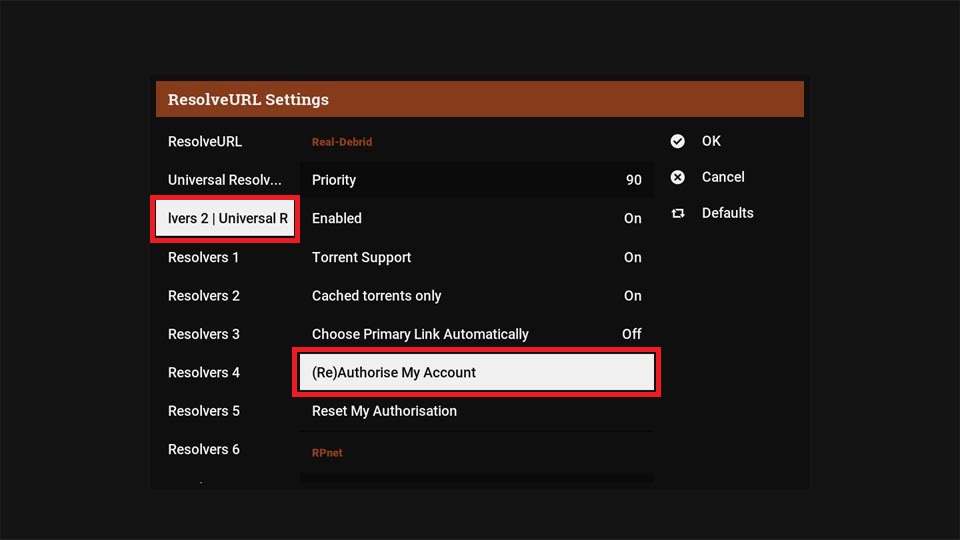Toggle Torrent Support setting
Image resolution: width=960 pixels, height=540 pixels.
click(476, 257)
